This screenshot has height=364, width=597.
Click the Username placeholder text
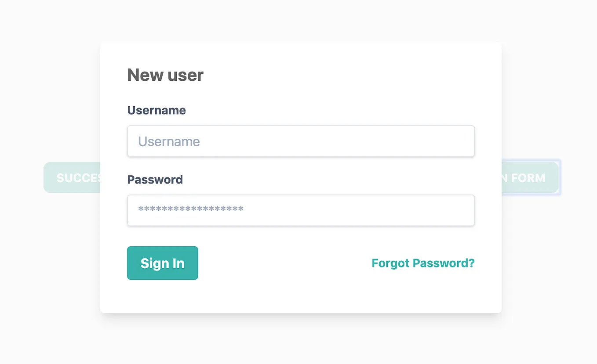169,141
